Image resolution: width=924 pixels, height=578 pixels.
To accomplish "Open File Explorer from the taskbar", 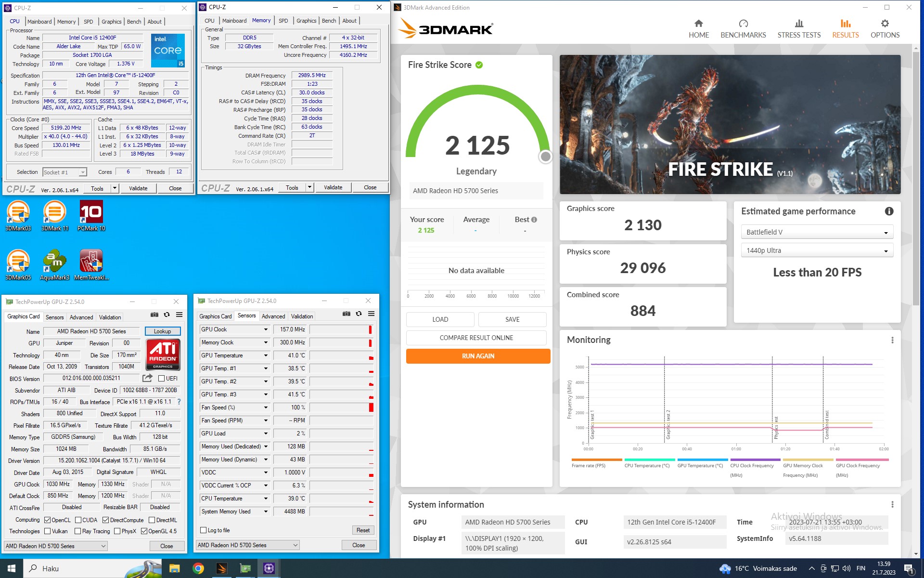I will click(174, 568).
